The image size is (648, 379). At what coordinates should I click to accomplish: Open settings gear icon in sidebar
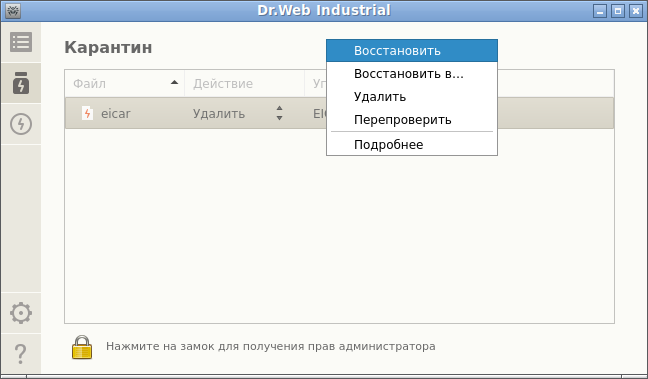click(x=21, y=313)
